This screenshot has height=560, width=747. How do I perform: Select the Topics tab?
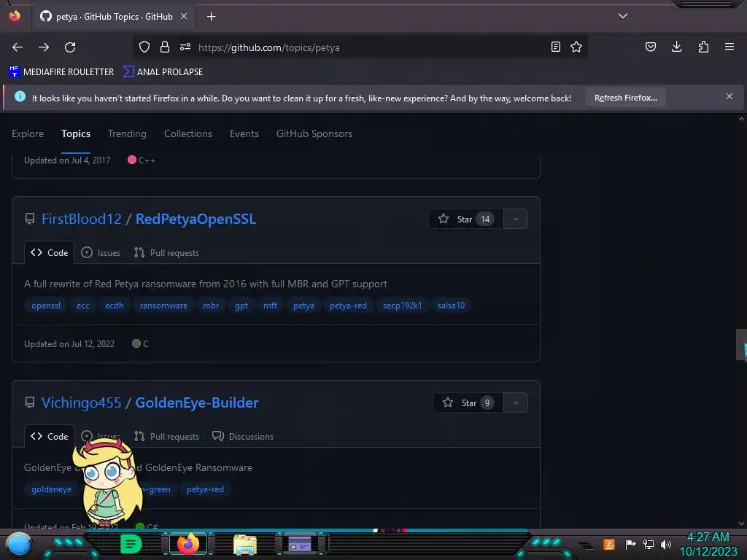pos(76,134)
